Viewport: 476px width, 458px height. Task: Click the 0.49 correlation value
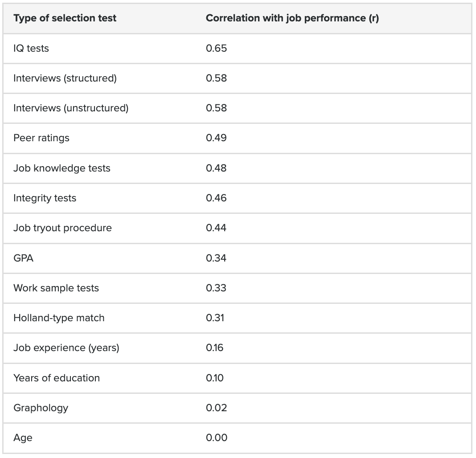(x=216, y=138)
